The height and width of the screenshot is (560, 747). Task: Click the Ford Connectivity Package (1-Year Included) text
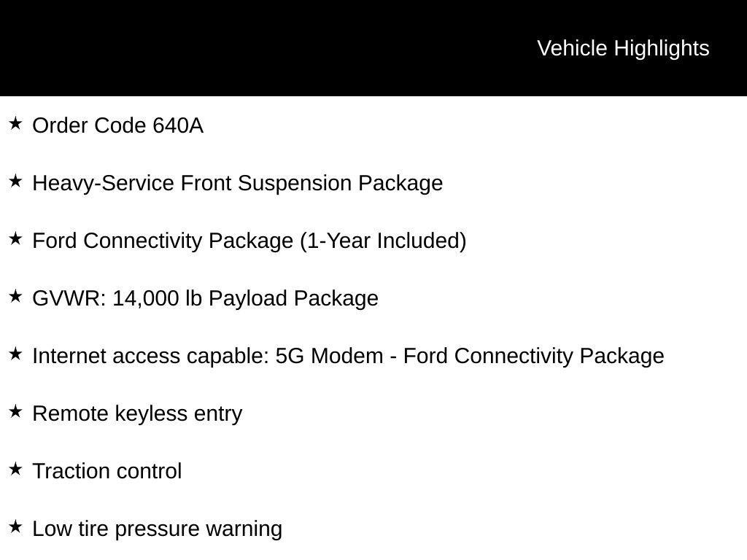[249, 241]
